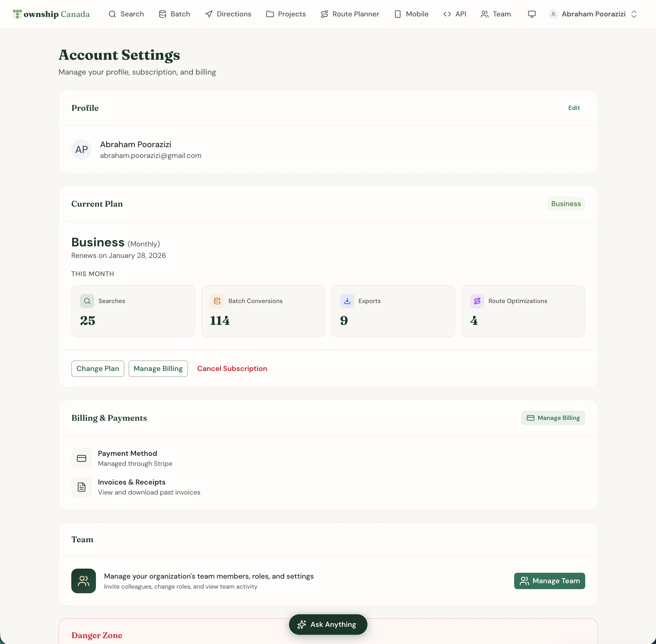Click the Change Plan button
Screen dimensions: 656x644
pyautogui.click(x=97, y=369)
